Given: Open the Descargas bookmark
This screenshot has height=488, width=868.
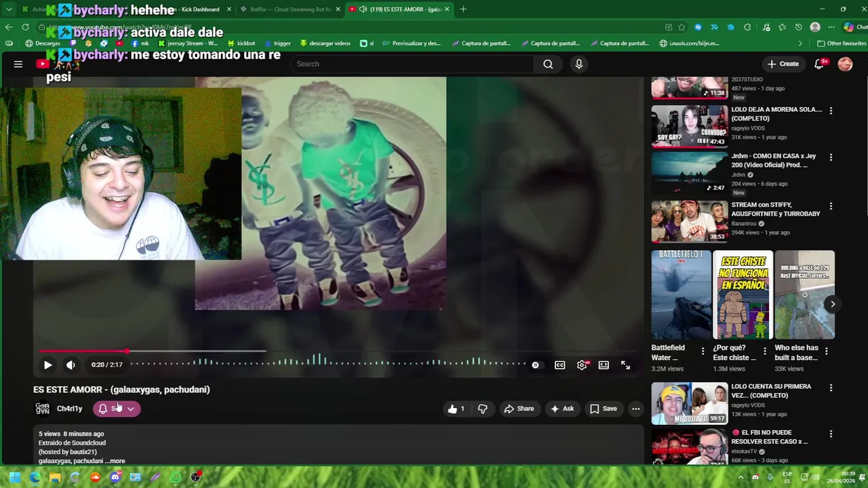Looking at the screenshot, I should point(43,43).
